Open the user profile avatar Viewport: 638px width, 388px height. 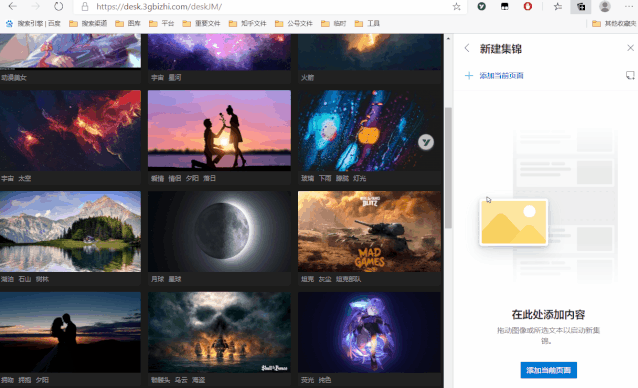tap(605, 7)
